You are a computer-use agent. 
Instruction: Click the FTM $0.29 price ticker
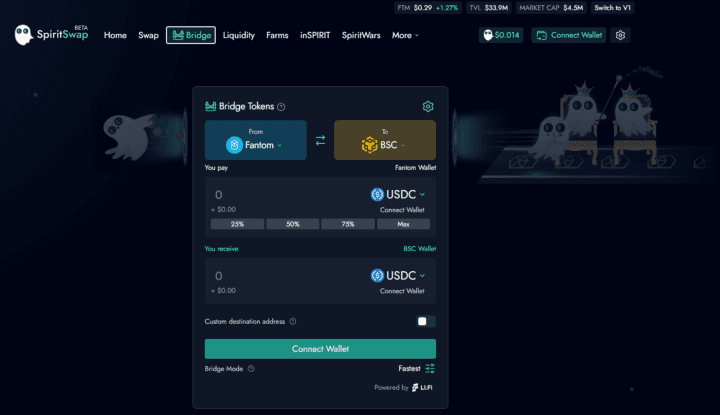pos(428,8)
